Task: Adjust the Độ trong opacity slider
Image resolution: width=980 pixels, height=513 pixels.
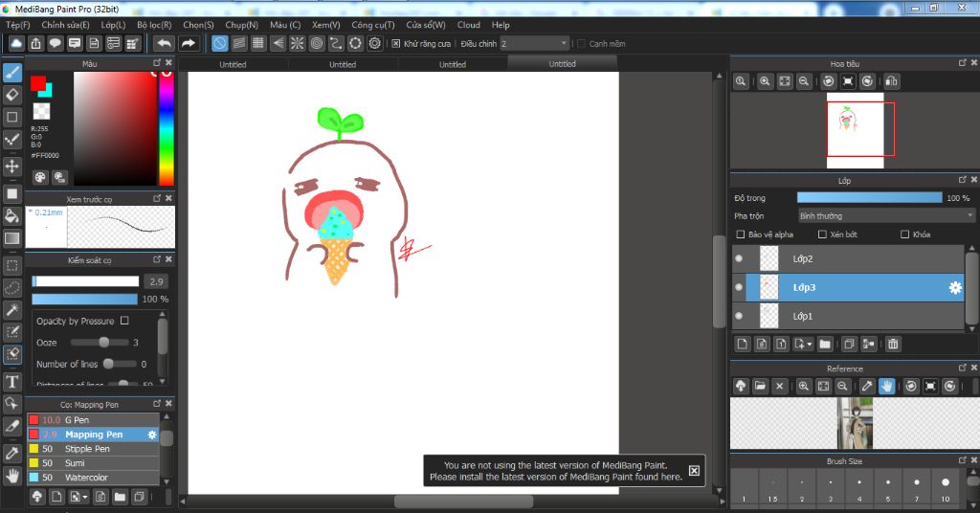Action: (x=869, y=197)
